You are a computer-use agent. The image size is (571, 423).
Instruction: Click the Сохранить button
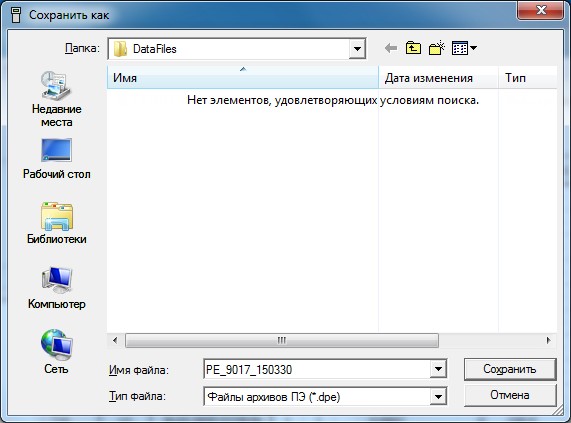point(510,369)
